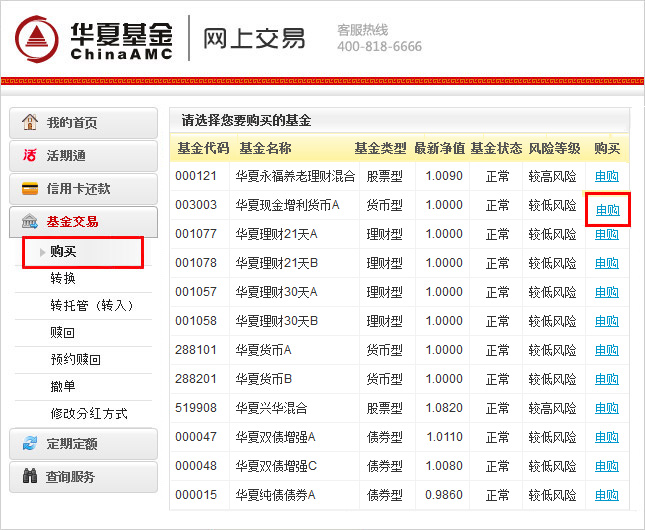Click the refresh arrows icon beside 定期定额
Screen dimensions: 645x530
30,444
